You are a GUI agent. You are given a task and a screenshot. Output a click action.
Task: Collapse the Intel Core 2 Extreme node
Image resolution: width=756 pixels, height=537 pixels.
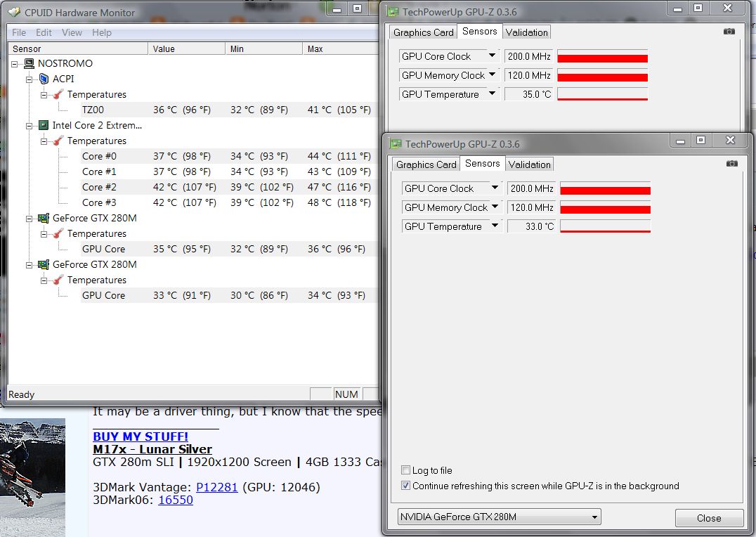[x=29, y=125]
